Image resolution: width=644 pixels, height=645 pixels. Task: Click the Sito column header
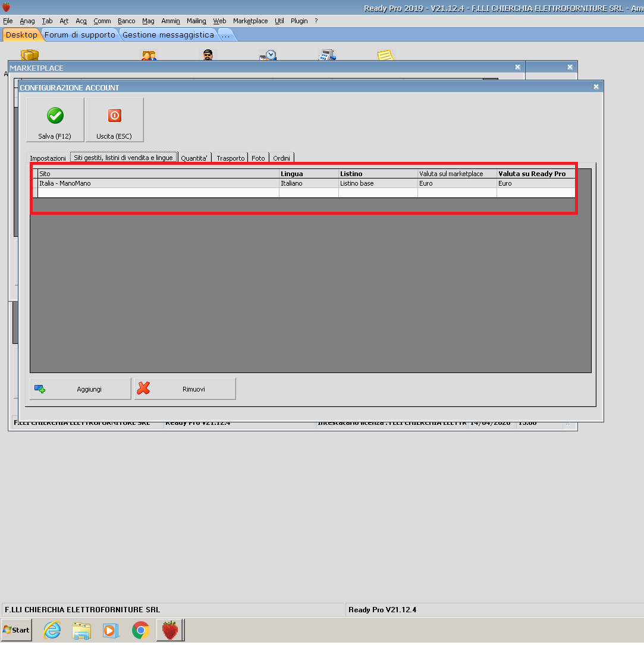pos(159,174)
